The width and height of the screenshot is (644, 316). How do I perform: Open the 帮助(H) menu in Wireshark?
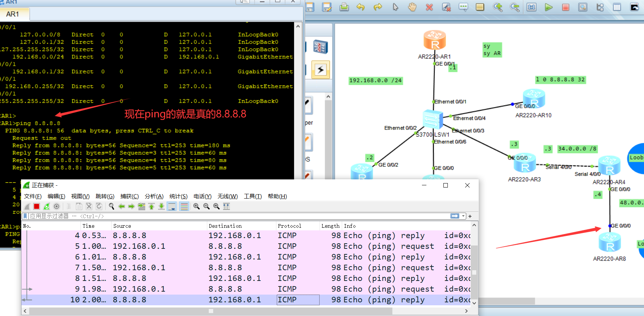277,196
